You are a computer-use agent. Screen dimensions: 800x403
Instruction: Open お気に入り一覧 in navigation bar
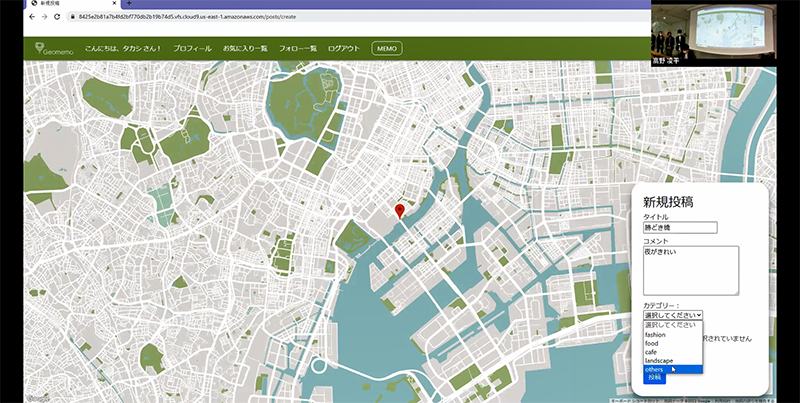pyautogui.click(x=245, y=48)
